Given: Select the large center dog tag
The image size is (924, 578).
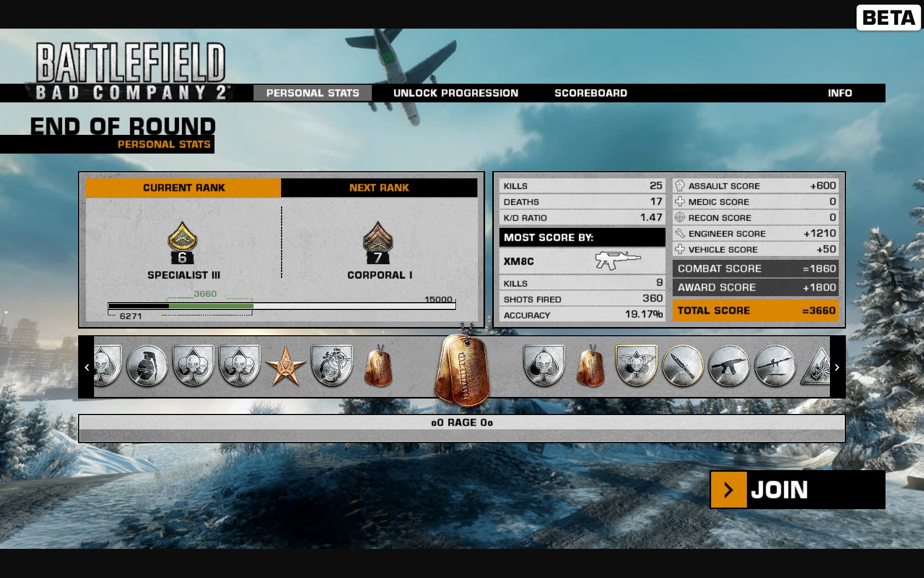Looking at the screenshot, I should (462, 370).
